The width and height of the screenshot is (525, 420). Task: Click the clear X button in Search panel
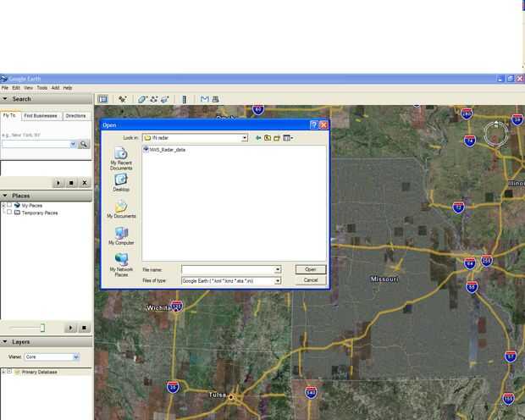(x=85, y=183)
